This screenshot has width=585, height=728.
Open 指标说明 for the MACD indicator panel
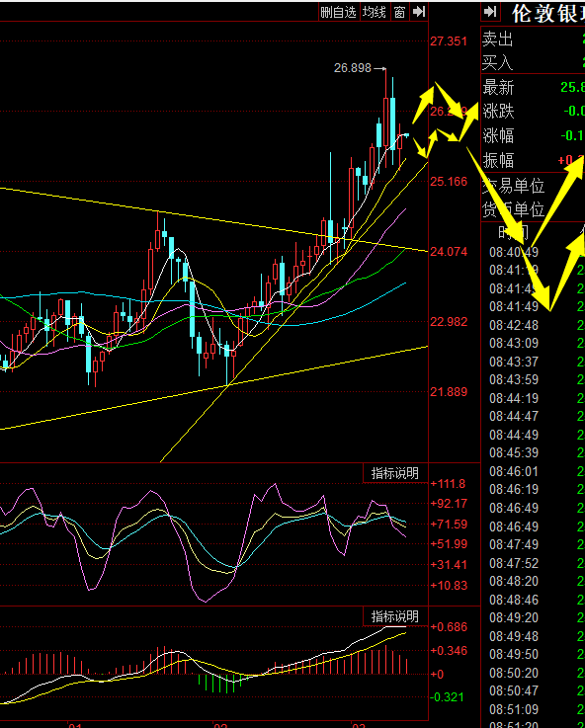tap(394, 616)
